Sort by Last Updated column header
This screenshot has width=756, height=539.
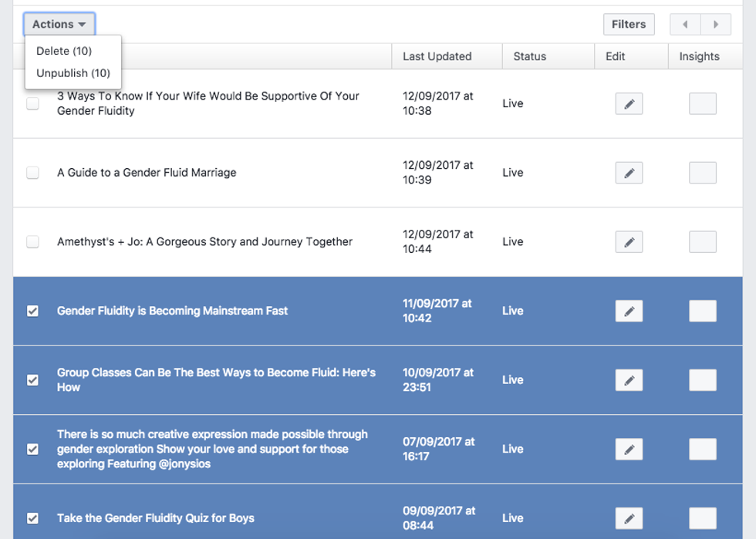coord(437,56)
